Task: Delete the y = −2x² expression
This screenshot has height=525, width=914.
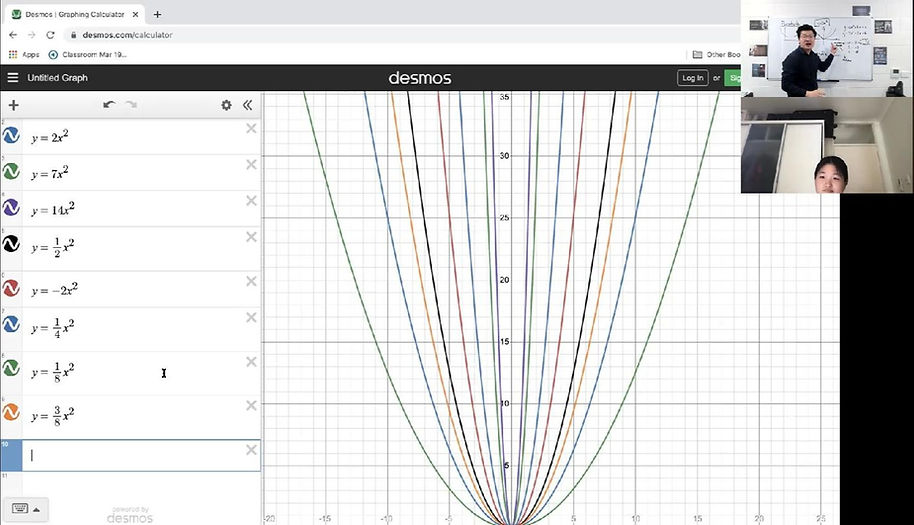Action: [251, 281]
